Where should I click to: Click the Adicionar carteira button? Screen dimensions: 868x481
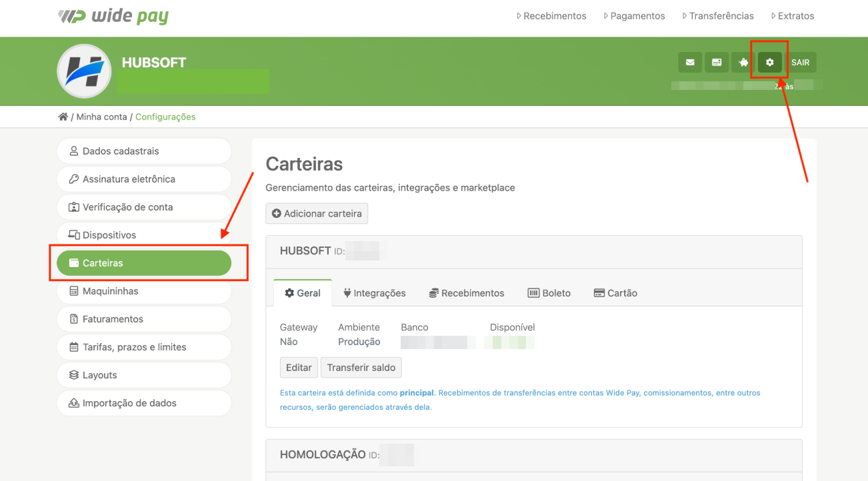coord(317,214)
